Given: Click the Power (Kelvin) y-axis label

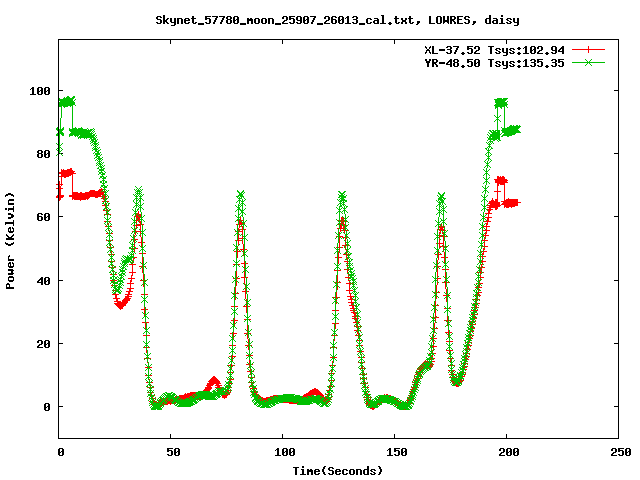Looking at the screenshot, I should [x=10, y=241].
